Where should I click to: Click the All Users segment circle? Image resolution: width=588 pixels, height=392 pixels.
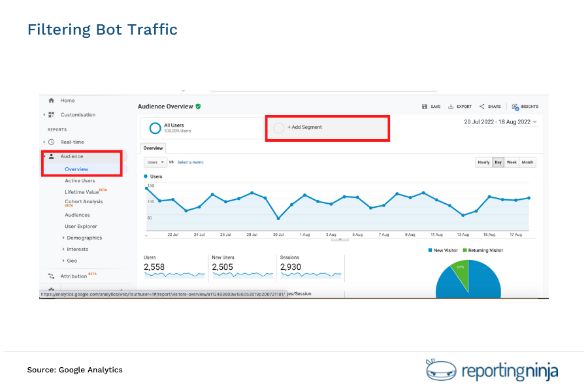(155, 128)
